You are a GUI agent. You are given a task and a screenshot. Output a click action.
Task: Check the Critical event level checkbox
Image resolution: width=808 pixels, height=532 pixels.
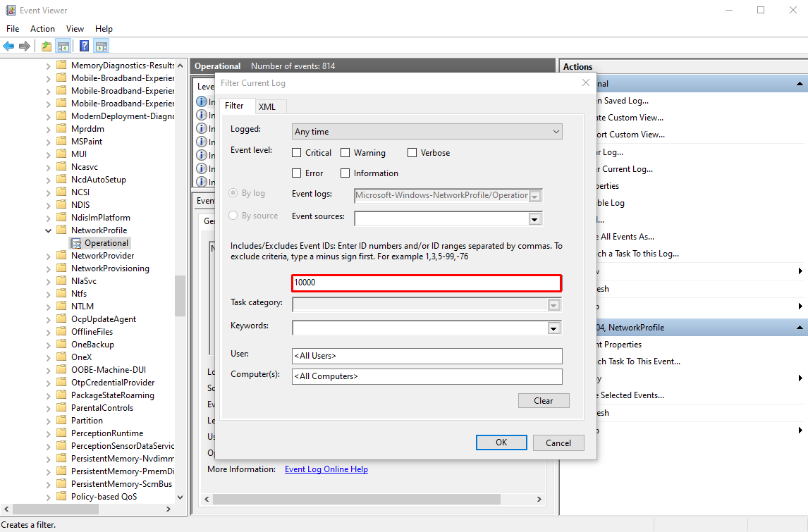pyautogui.click(x=296, y=152)
